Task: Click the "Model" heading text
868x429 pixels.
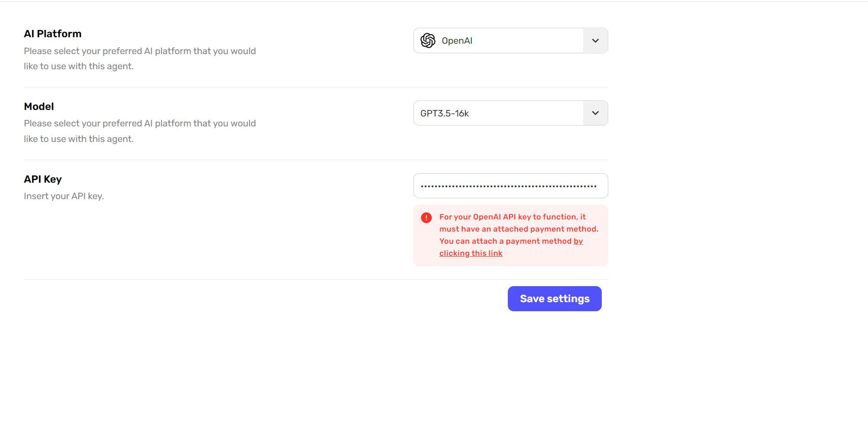Action: (39, 106)
